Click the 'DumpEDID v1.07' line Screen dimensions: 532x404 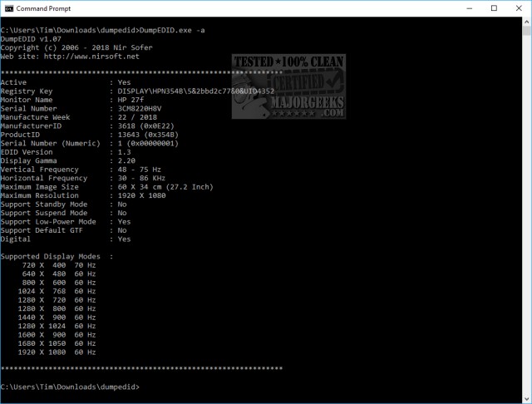31,39
